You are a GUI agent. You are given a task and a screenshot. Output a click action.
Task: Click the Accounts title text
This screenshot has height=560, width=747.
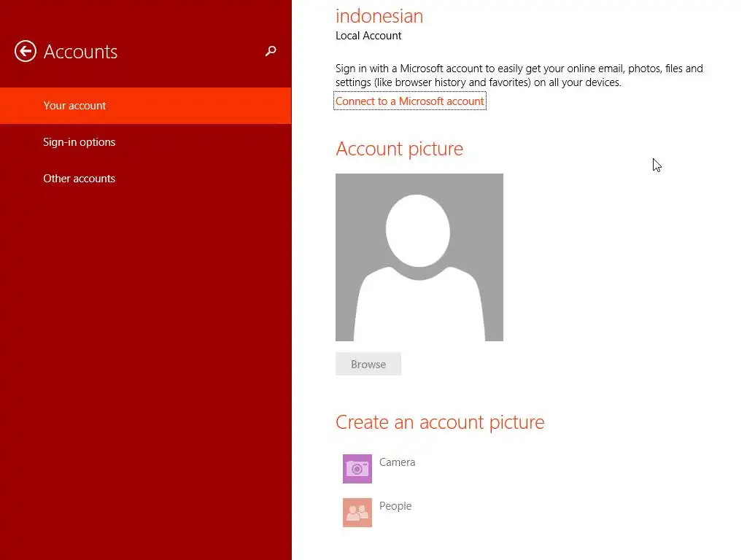coord(80,52)
